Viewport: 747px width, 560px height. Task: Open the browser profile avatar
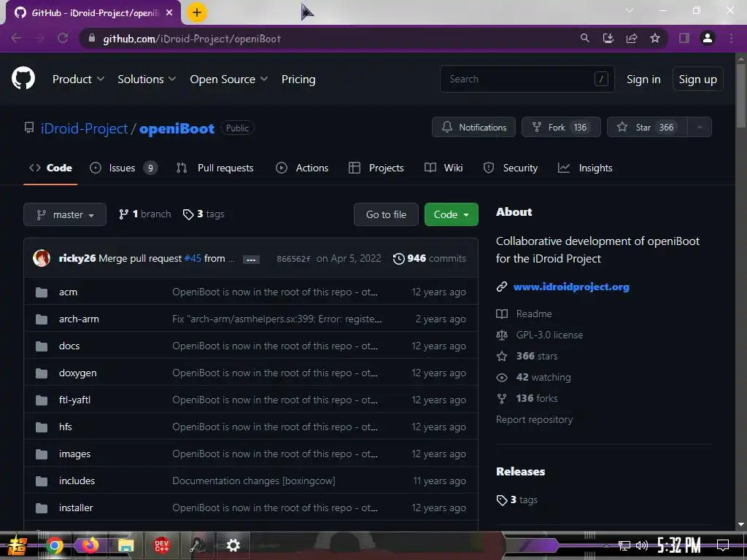pos(708,38)
